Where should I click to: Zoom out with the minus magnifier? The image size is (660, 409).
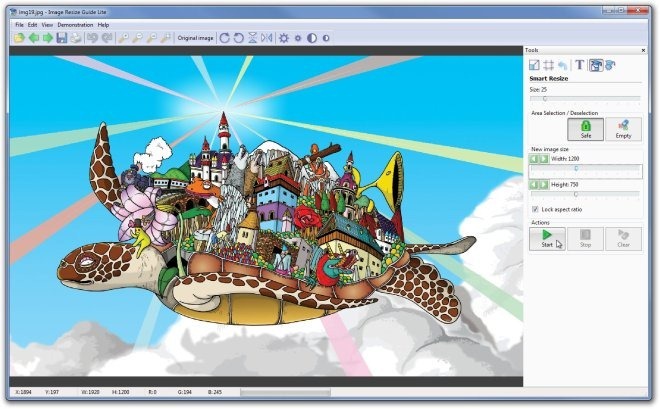tap(137, 38)
